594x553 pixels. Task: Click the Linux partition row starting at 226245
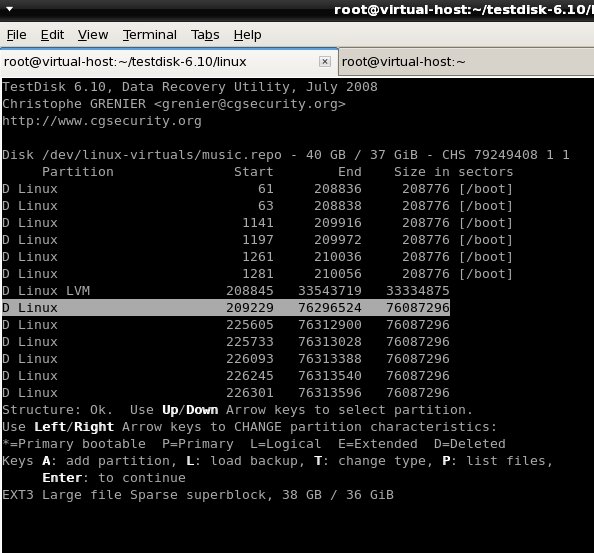click(x=226, y=376)
